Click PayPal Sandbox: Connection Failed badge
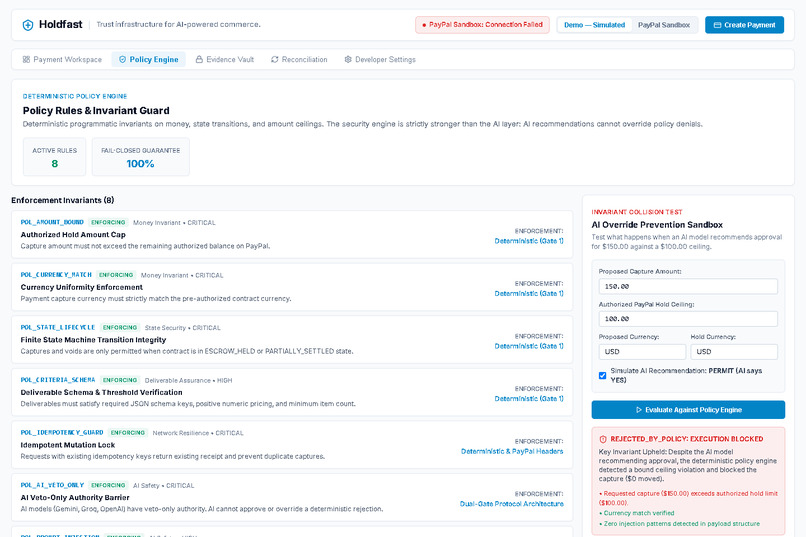 [x=482, y=25]
